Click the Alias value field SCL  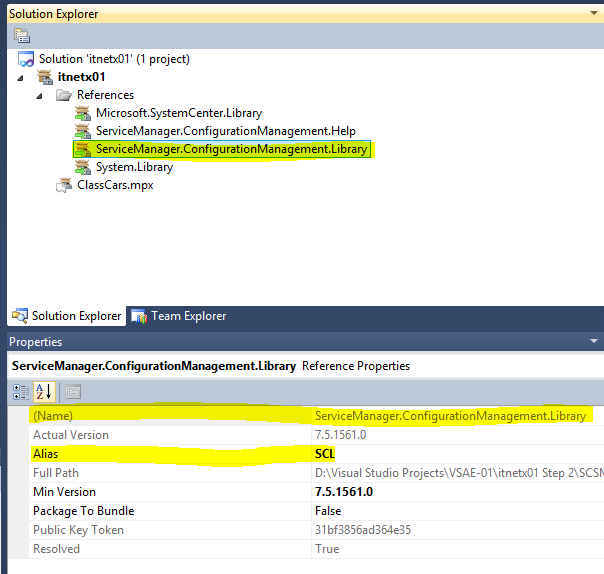tap(324, 453)
